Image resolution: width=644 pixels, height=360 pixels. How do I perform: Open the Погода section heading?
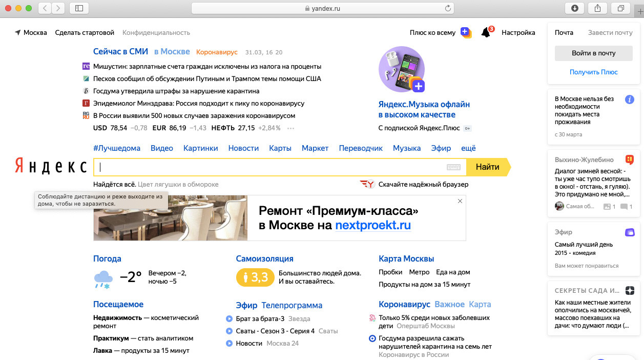tap(107, 259)
